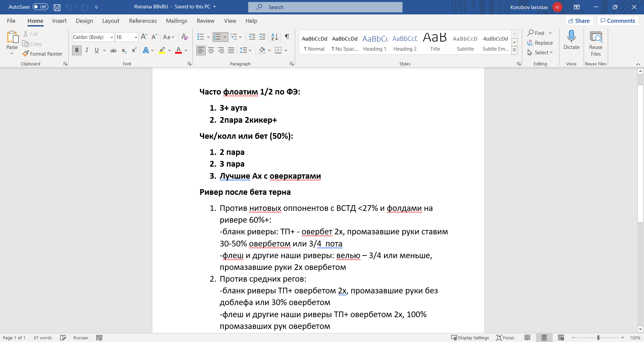
Task: Sort paragraphs alphabetically icon
Action: [x=274, y=37]
